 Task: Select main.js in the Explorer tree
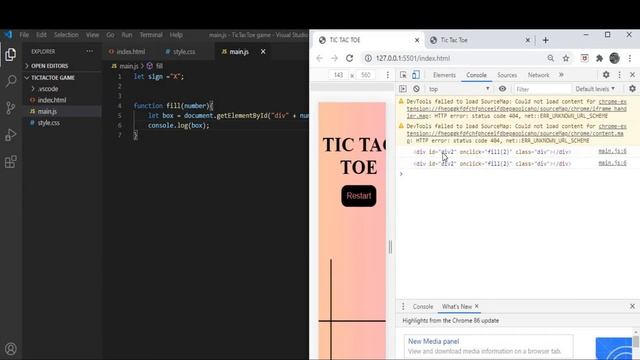[47, 111]
